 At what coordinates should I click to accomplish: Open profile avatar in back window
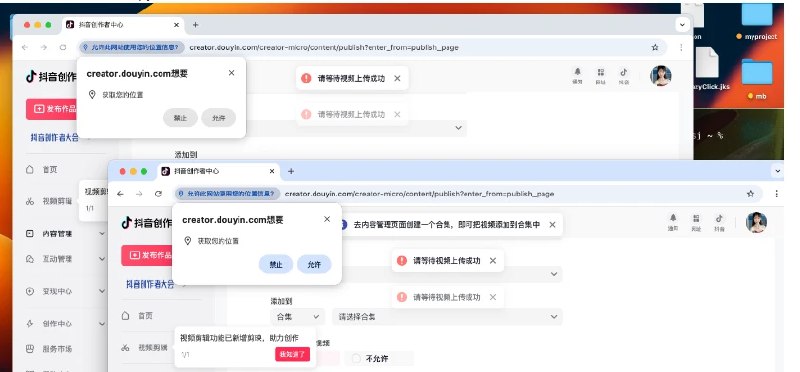pos(661,76)
